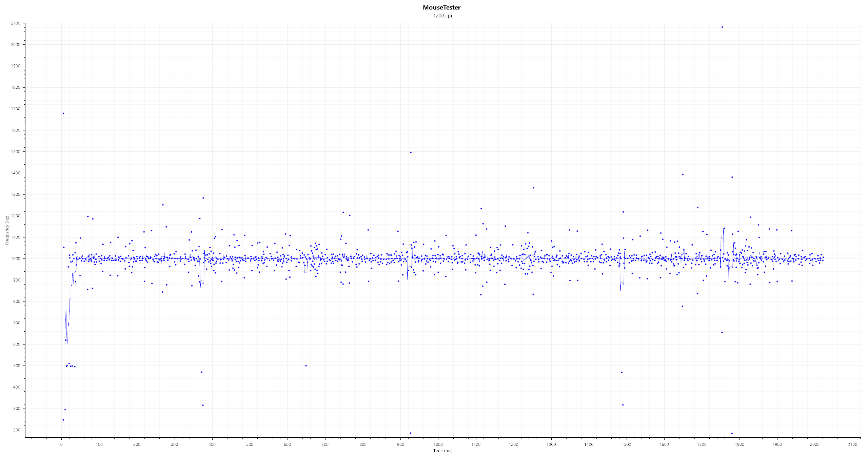Click the 1200 cpi subtitle
Screen dimensions: 868x458
pyautogui.click(x=442, y=16)
